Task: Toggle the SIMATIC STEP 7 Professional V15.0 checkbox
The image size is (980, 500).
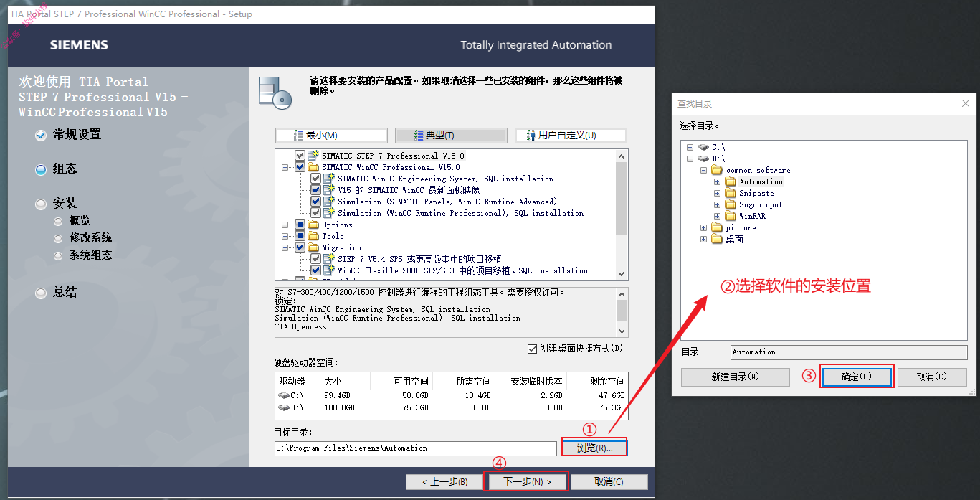Action: tap(300, 156)
